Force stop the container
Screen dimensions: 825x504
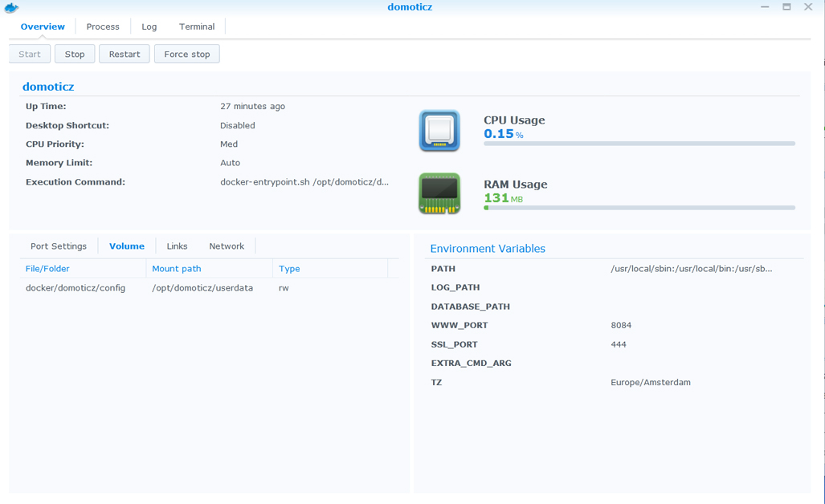187,54
